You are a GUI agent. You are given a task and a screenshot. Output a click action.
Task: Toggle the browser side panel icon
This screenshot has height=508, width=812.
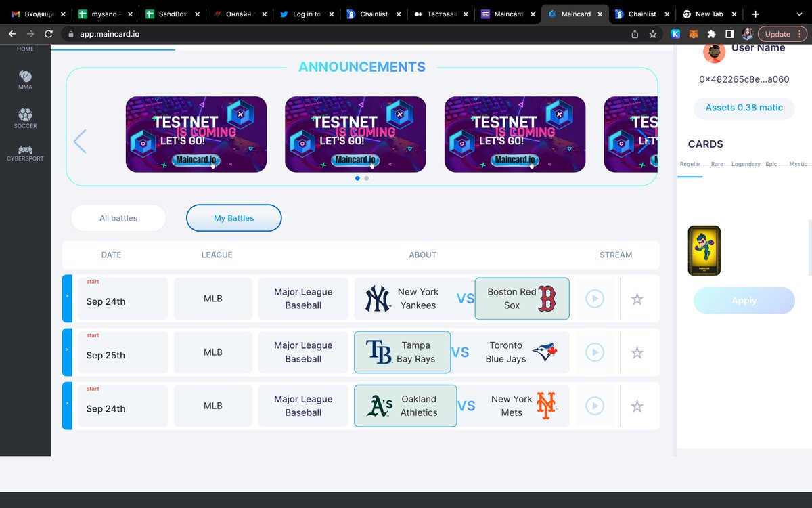point(729,34)
